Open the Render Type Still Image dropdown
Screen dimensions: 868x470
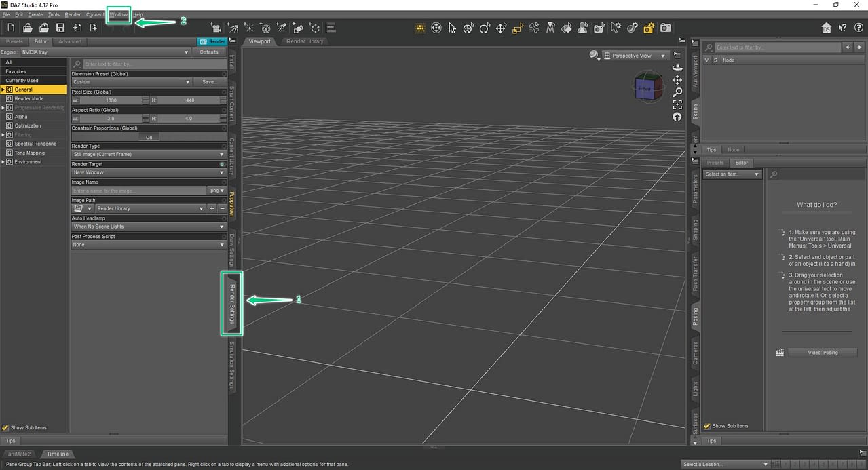pos(149,154)
